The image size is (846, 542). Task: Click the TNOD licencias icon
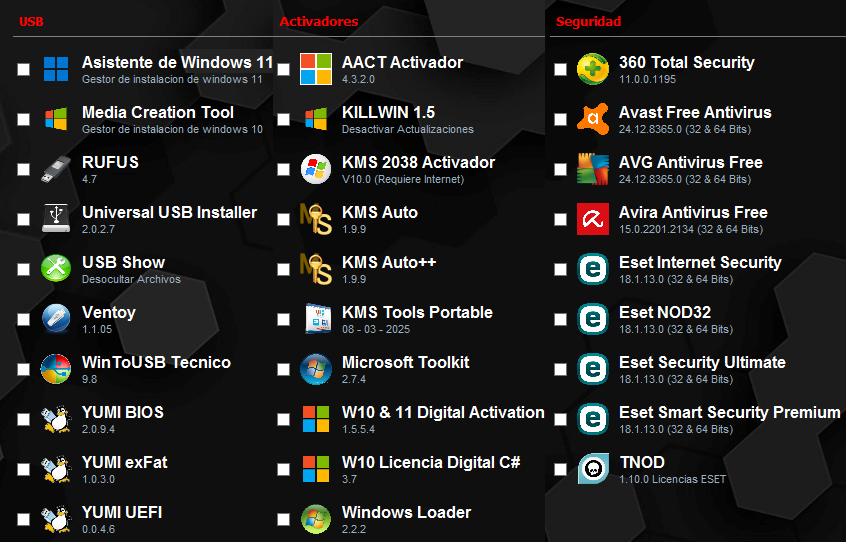click(593, 469)
